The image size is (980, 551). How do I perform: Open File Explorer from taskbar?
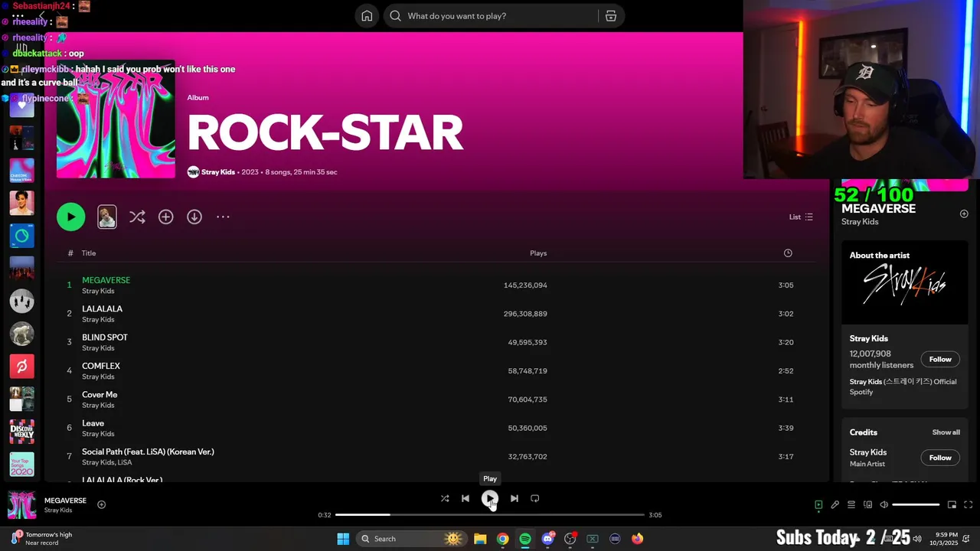480,539
